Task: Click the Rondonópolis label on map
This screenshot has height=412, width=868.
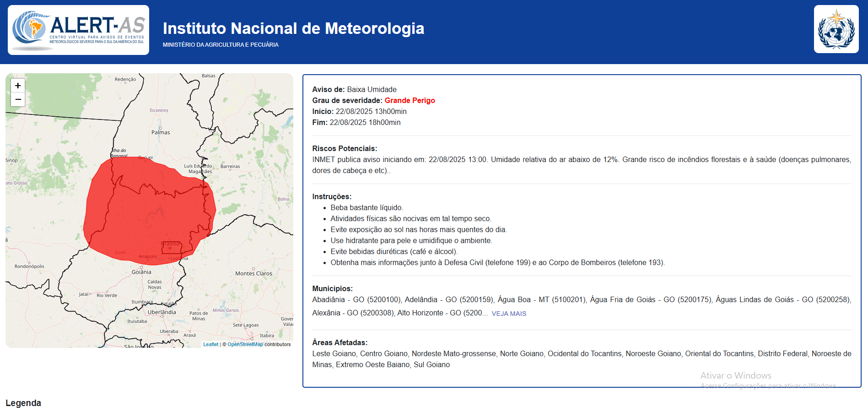Action: tap(29, 266)
